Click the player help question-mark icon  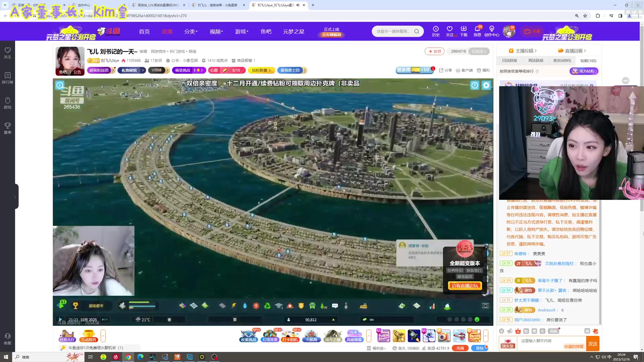(x=475, y=85)
